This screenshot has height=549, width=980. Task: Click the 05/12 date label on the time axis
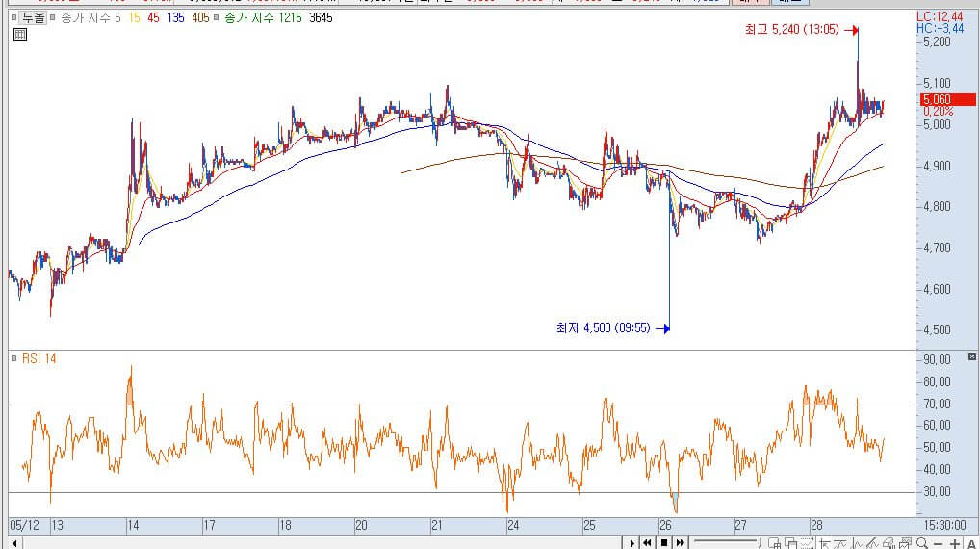click(x=24, y=525)
